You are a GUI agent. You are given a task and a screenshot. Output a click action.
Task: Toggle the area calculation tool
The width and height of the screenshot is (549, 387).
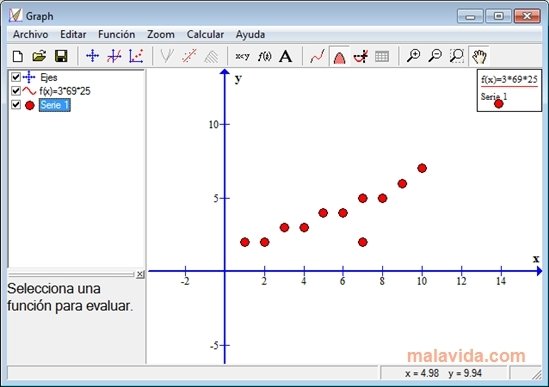(x=339, y=56)
